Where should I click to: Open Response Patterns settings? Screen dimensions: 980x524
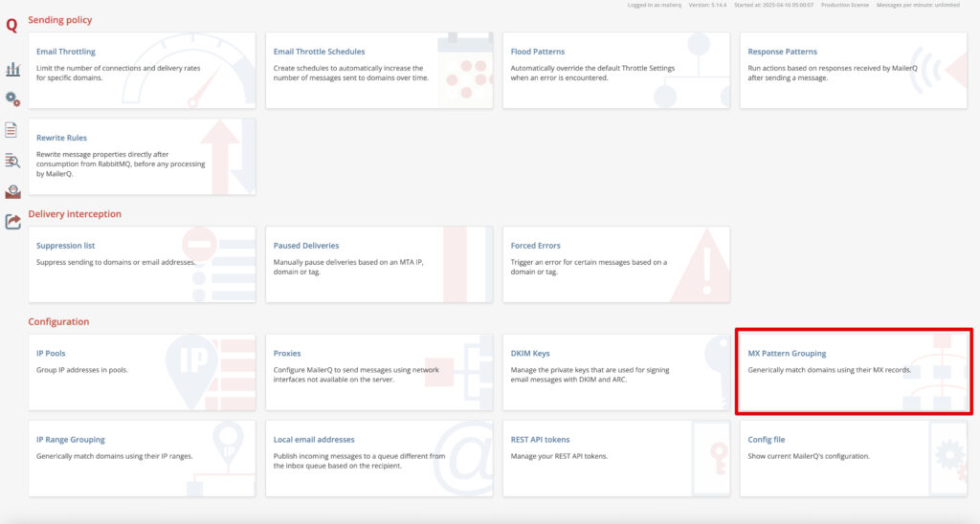(x=782, y=52)
